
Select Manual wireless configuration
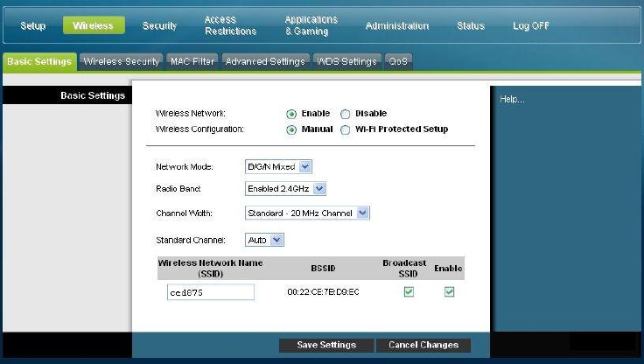[x=291, y=129]
